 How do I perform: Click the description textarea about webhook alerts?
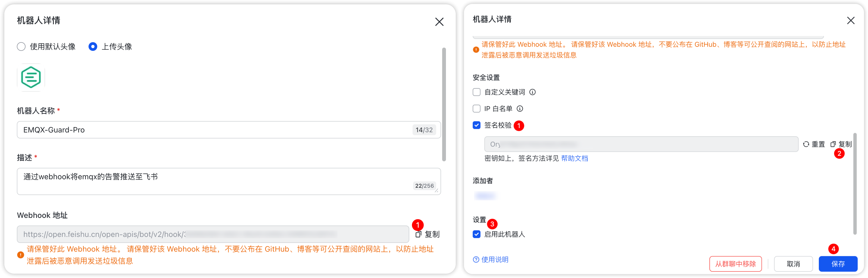pyautogui.click(x=229, y=181)
